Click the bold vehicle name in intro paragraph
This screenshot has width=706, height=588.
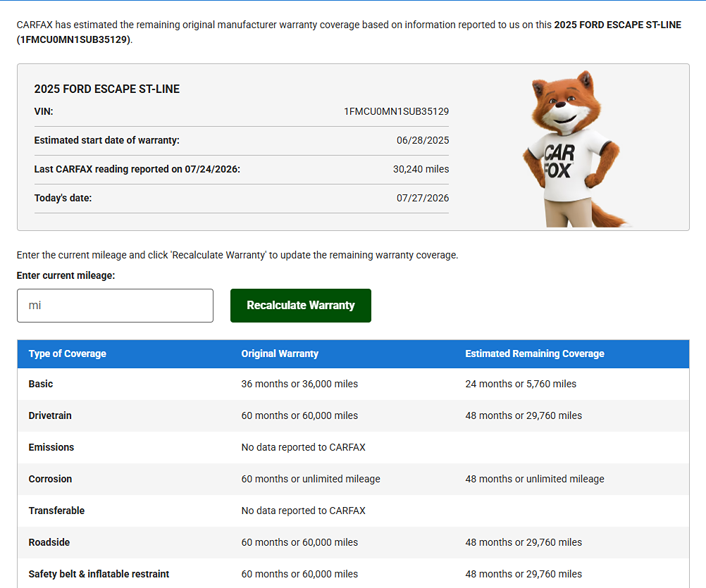[x=617, y=25]
